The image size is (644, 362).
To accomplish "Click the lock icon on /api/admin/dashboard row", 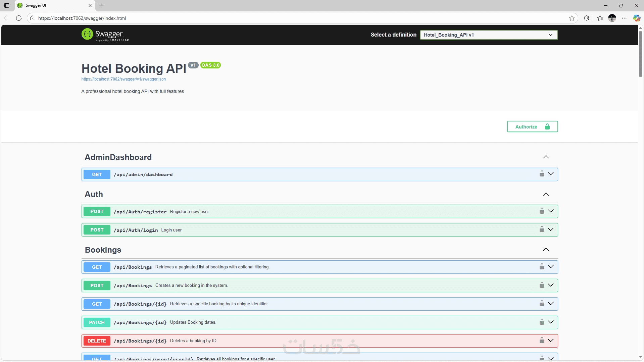I will point(542,173).
